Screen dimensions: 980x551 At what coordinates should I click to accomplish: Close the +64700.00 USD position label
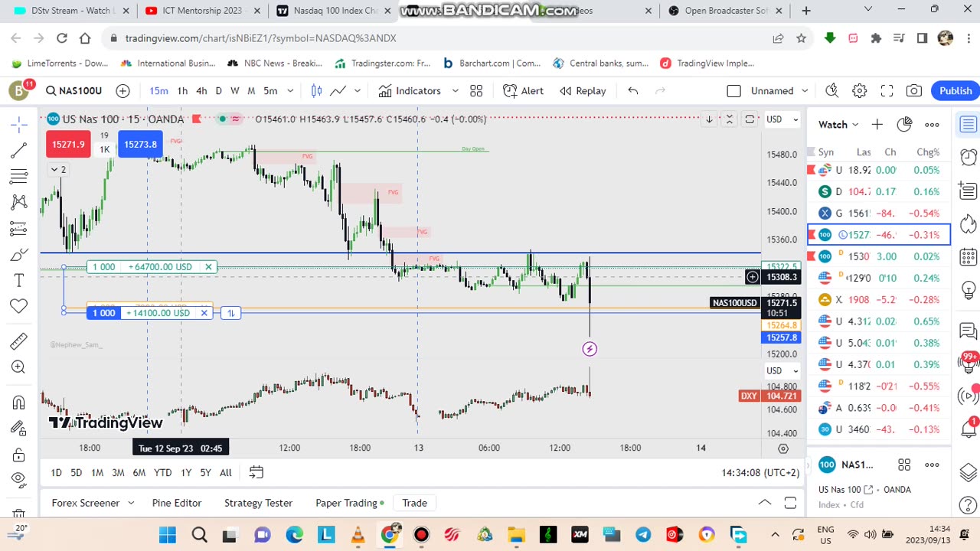[x=208, y=266]
